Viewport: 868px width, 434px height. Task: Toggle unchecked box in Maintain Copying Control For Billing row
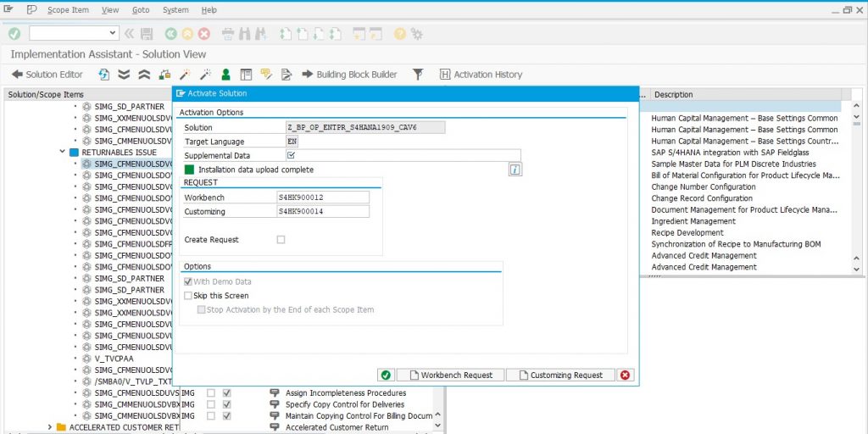211,415
